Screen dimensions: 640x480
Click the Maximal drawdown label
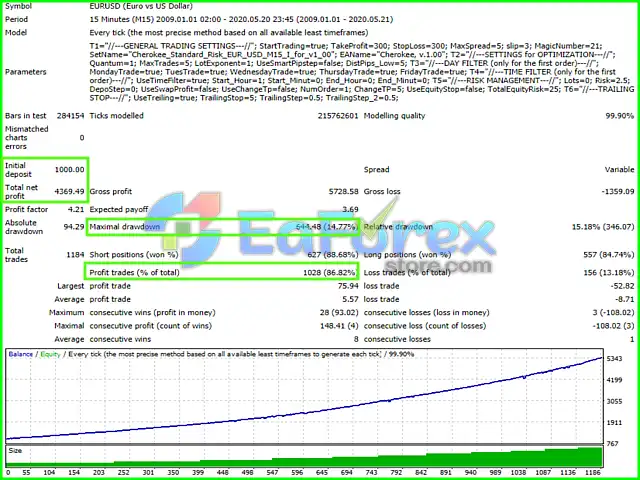click(124, 227)
